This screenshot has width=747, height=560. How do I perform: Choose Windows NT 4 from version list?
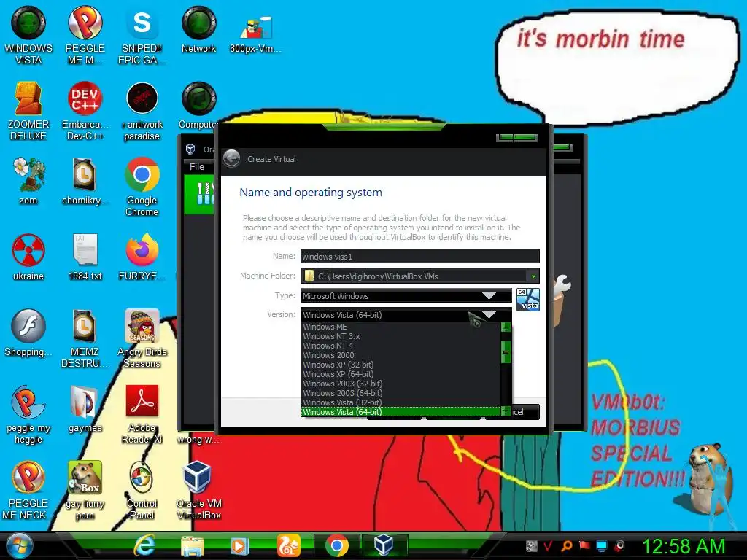400,346
